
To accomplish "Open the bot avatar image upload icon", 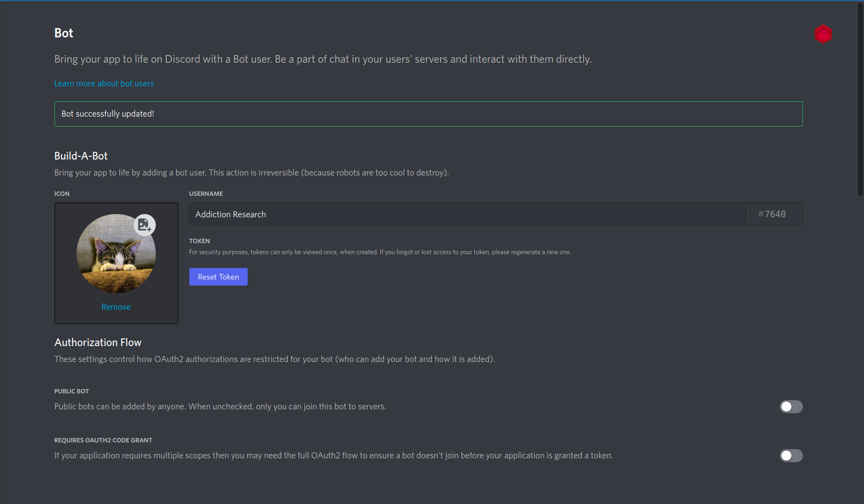I will pos(144,225).
